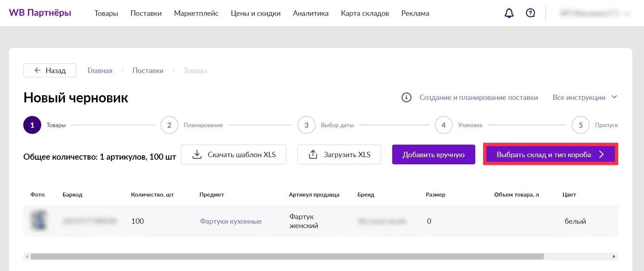
Task: Open Создание и планирование поставки instructions
Action: click(479, 97)
